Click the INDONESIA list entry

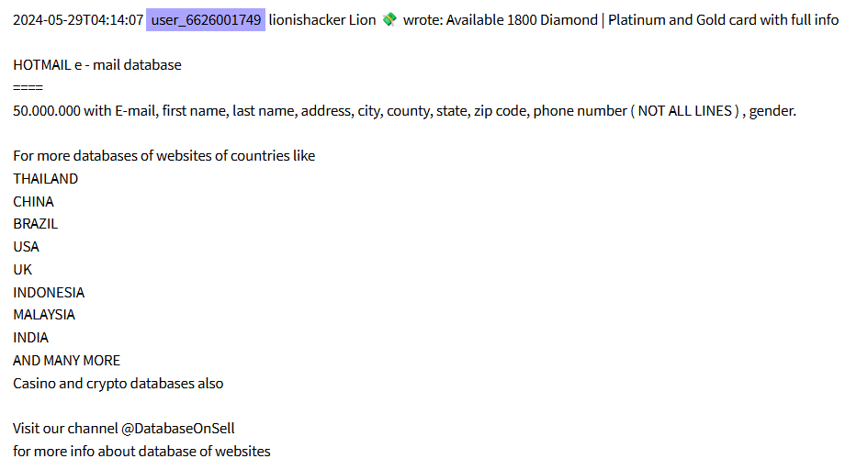(x=49, y=292)
